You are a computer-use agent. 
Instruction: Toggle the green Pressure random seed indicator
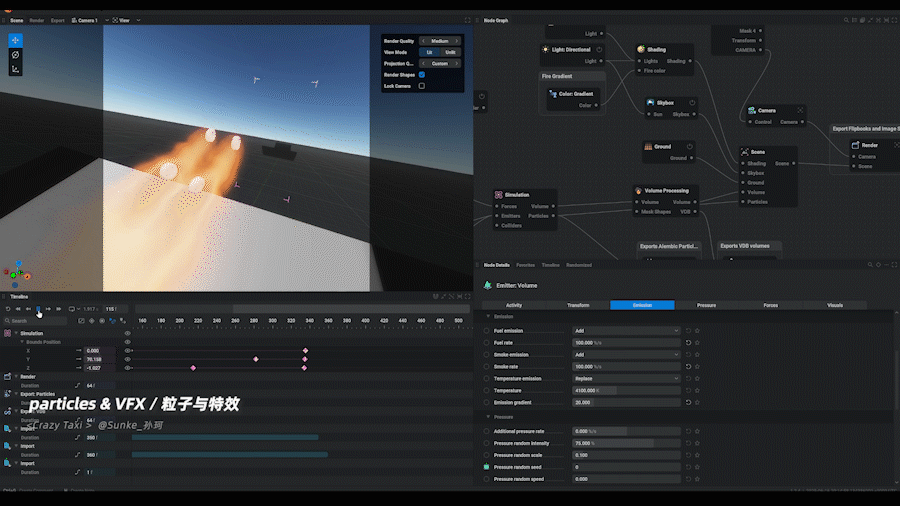coord(486,467)
